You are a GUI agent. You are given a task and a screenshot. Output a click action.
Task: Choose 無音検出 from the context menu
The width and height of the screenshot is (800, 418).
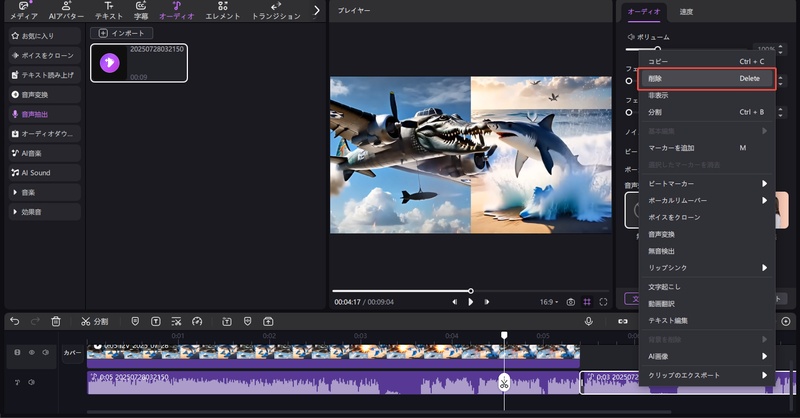point(707,251)
